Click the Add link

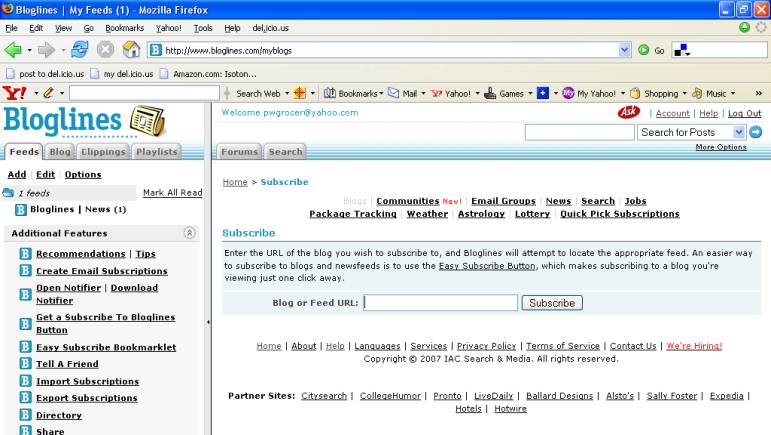17,174
